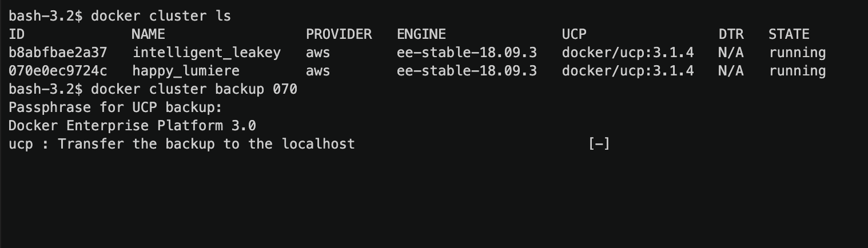Click the cluster ID 070e0ec9724c

[x=58, y=71]
